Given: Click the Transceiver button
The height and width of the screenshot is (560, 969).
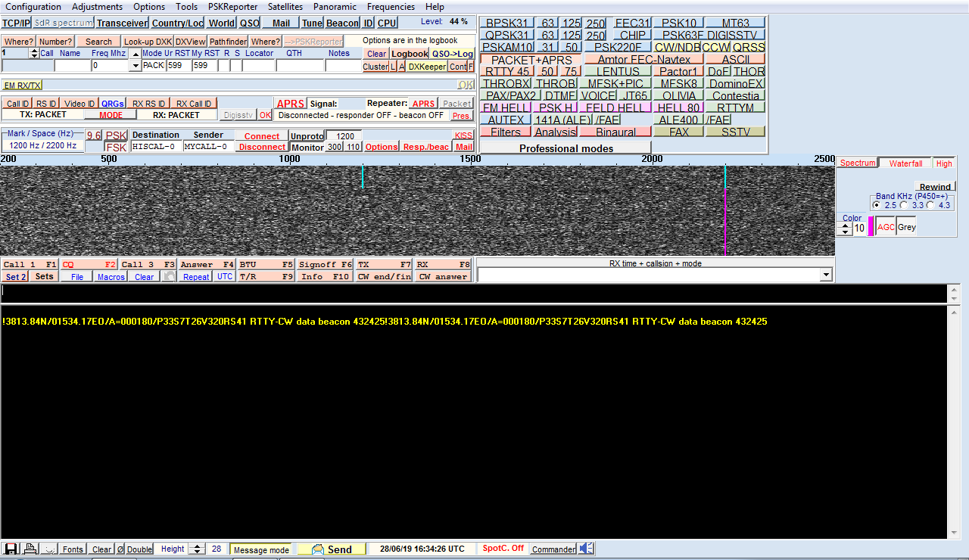Looking at the screenshot, I should pos(122,23).
